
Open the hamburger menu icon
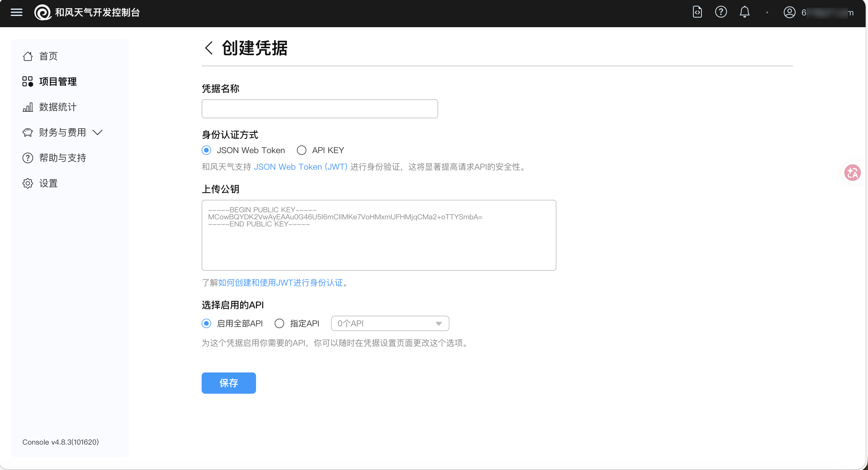(x=17, y=12)
